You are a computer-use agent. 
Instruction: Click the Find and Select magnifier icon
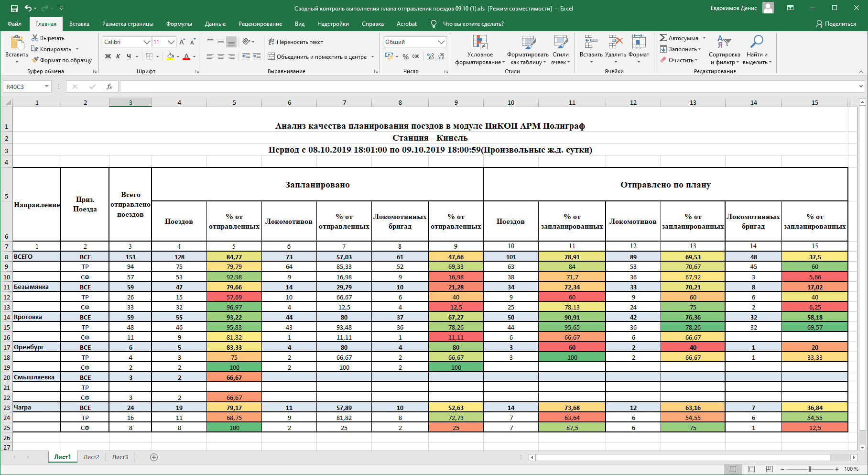[x=757, y=43]
